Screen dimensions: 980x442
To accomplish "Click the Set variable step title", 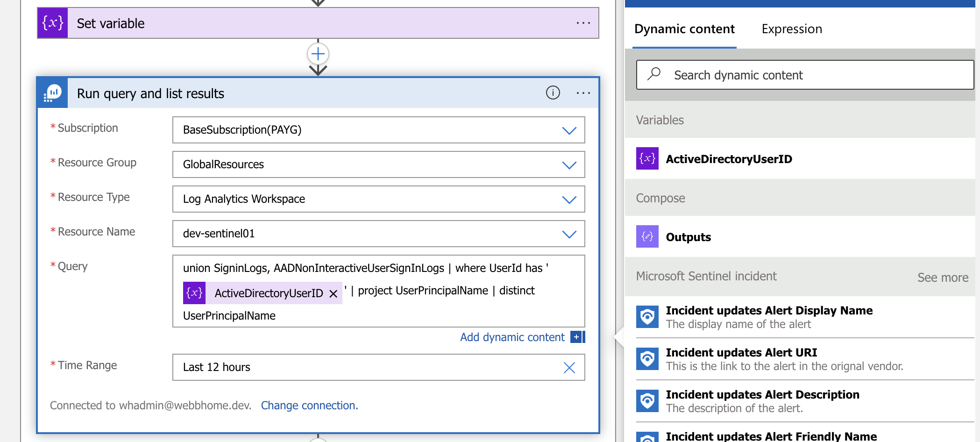I will (x=111, y=23).
